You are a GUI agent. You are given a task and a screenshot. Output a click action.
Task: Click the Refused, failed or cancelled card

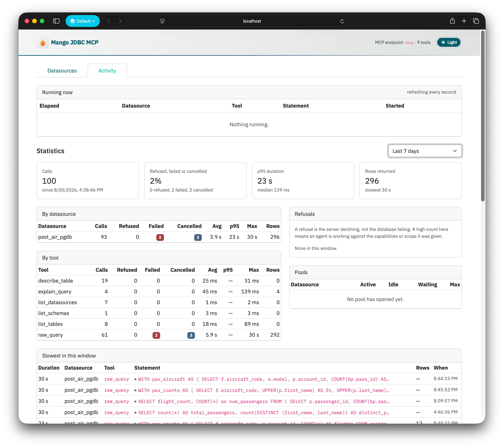[x=195, y=181]
